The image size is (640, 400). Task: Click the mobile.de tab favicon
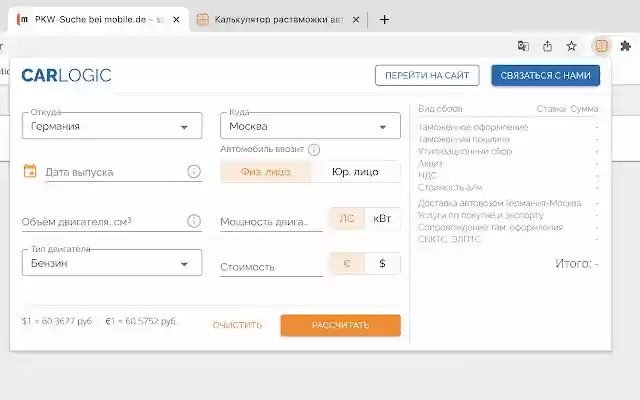click(x=22, y=20)
